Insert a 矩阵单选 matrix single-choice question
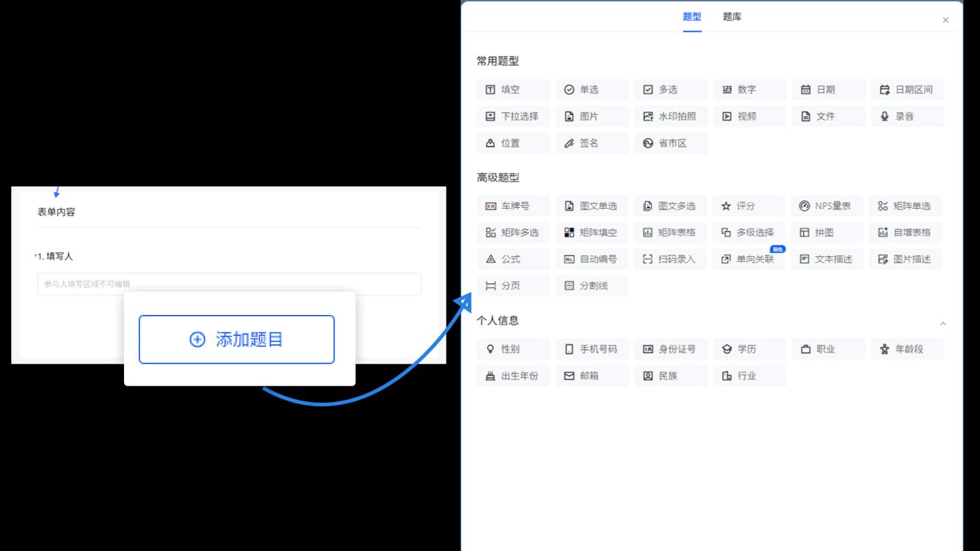The height and width of the screenshot is (551, 980). pyautogui.click(x=905, y=205)
